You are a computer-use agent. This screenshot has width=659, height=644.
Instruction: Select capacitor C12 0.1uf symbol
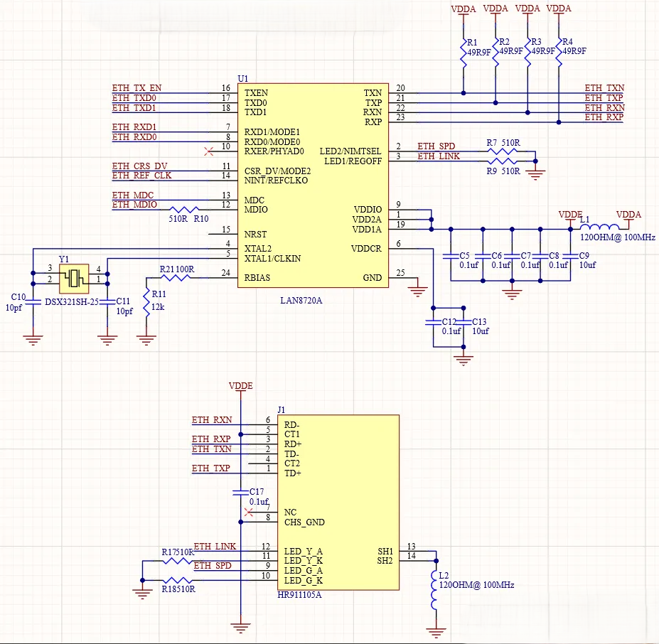click(434, 322)
